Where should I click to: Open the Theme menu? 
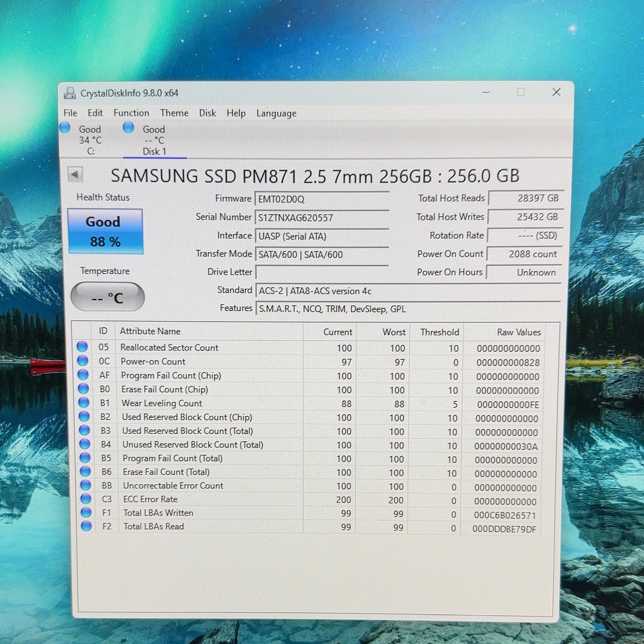click(174, 113)
